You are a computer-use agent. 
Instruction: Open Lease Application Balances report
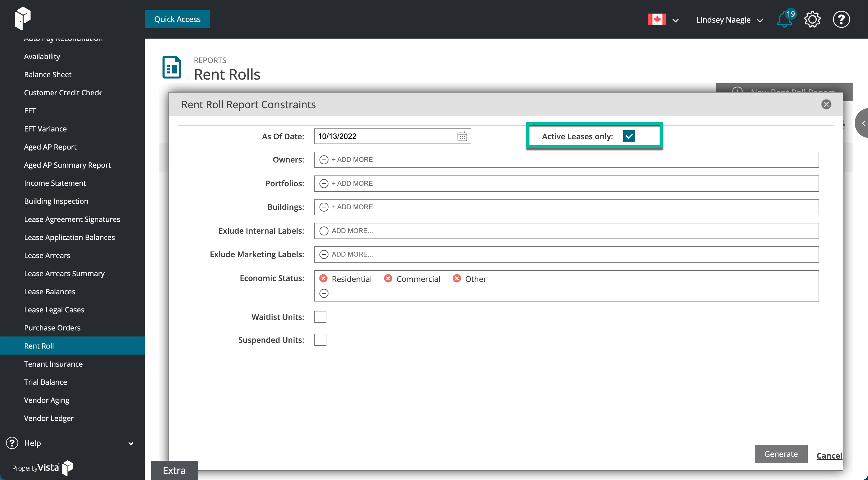coord(69,237)
